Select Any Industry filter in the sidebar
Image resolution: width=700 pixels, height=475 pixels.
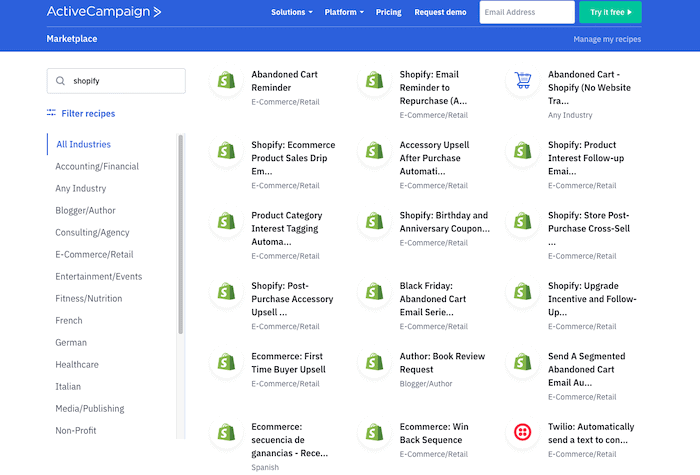(x=81, y=188)
